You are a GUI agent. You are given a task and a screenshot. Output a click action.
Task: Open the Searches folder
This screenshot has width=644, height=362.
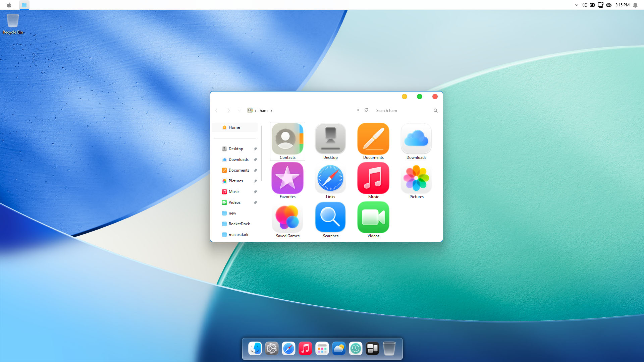pyautogui.click(x=330, y=218)
